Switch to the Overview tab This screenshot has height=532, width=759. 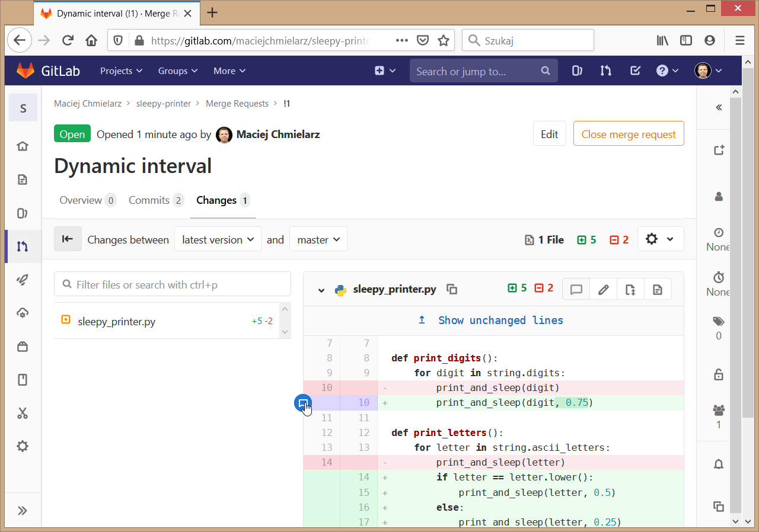[x=81, y=200]
